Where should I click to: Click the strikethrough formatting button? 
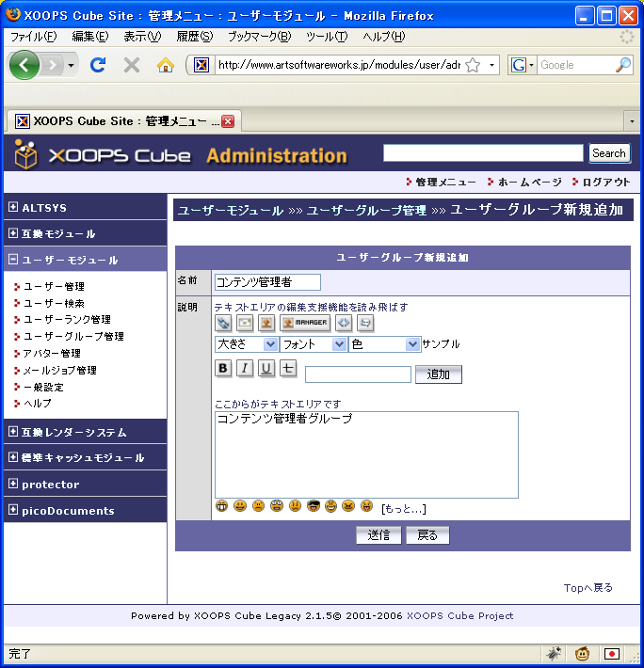[x=288, y=368]
